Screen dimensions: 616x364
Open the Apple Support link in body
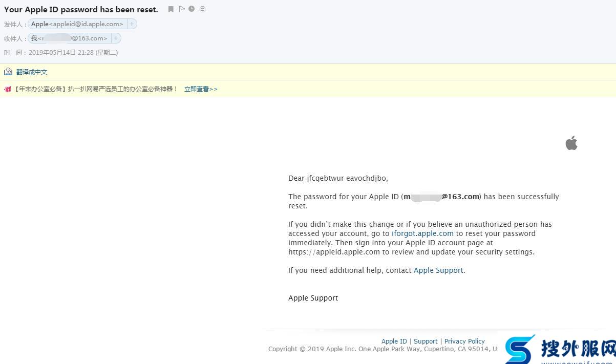click(x=438, y=270)
